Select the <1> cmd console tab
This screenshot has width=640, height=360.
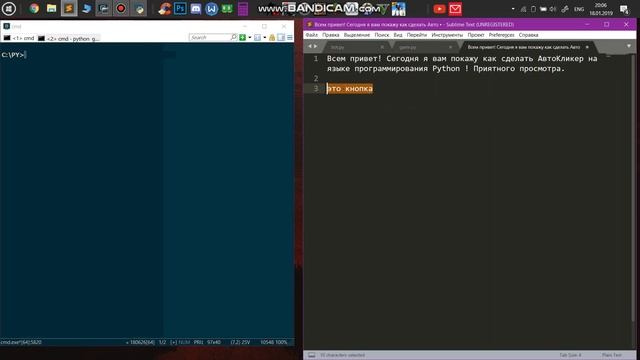[x=19, y=38]
